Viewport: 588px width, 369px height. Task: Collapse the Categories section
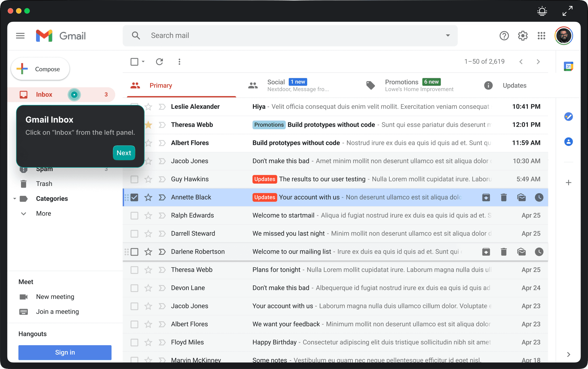click(15, 199)
